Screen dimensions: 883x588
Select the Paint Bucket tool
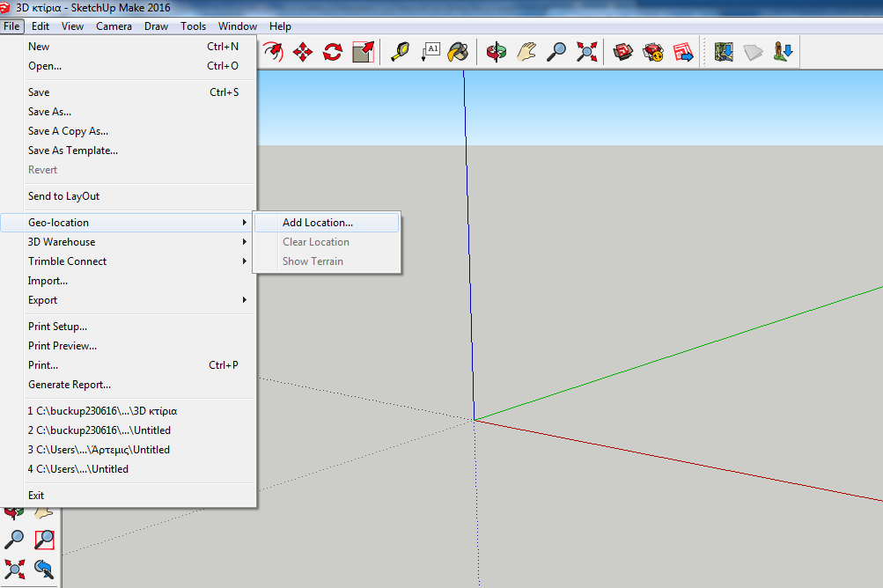pyautogui.click(x=459, y=53)
